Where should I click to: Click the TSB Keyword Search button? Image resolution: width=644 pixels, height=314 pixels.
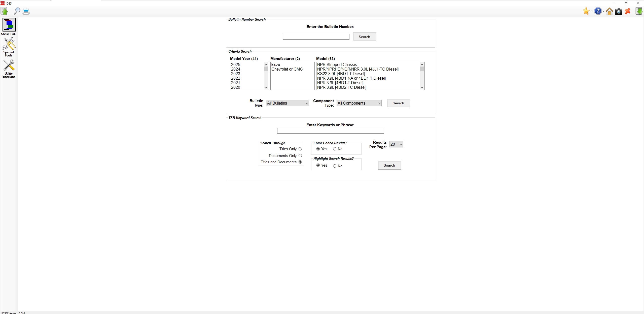[389, 165]
